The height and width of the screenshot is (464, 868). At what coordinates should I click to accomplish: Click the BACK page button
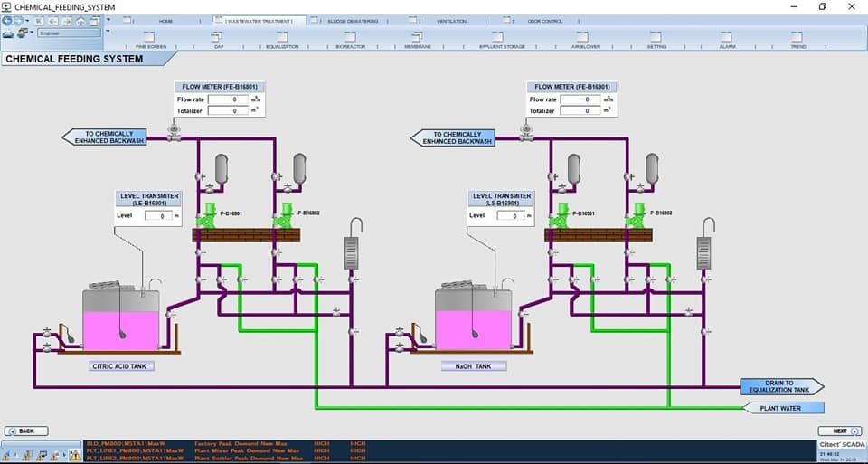click(x=26, y=431)
